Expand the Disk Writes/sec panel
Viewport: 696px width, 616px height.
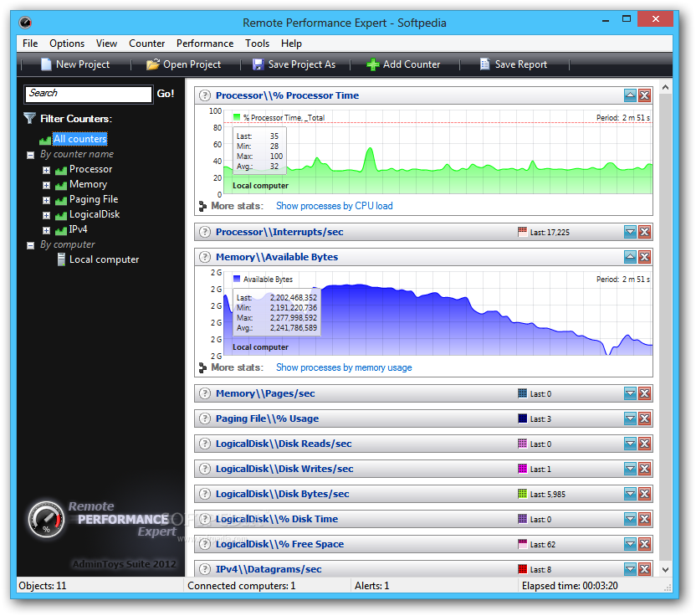[x=630, y=469]
